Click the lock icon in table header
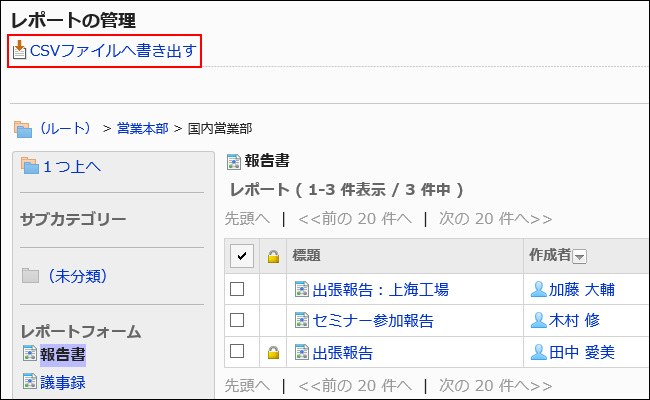 (273, 257)
